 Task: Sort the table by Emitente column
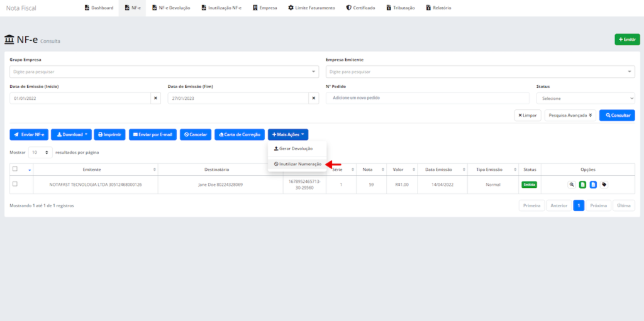(96, 170)
